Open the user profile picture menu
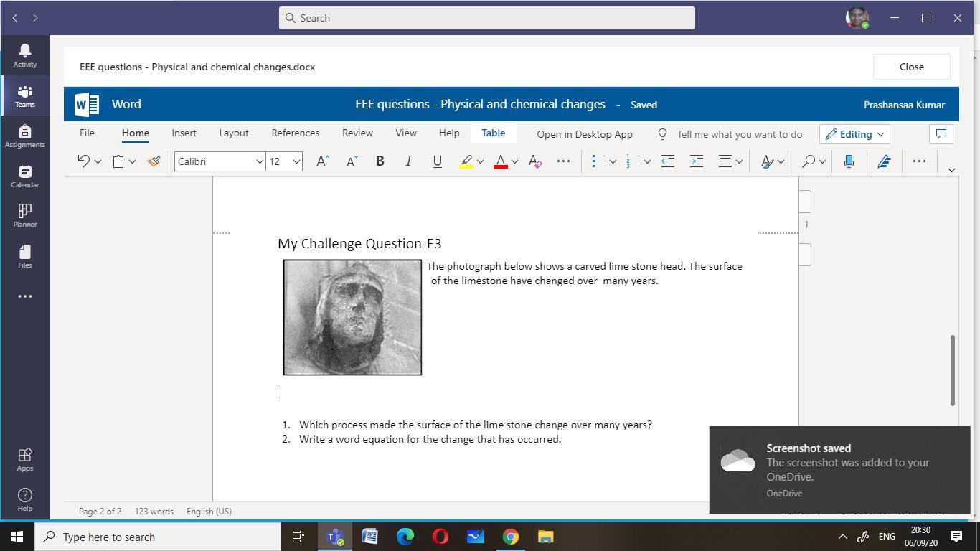 pyautogui.click(x=857, y=18)
